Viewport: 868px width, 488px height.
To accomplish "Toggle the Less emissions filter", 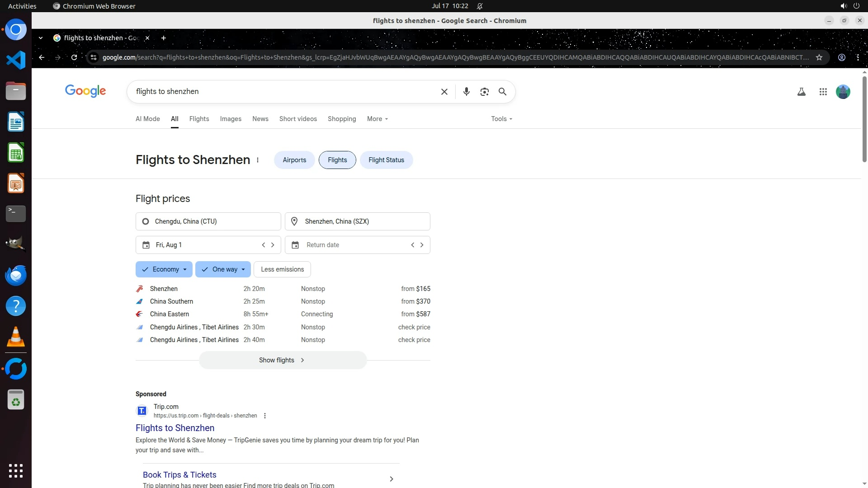I will point(282,269).
